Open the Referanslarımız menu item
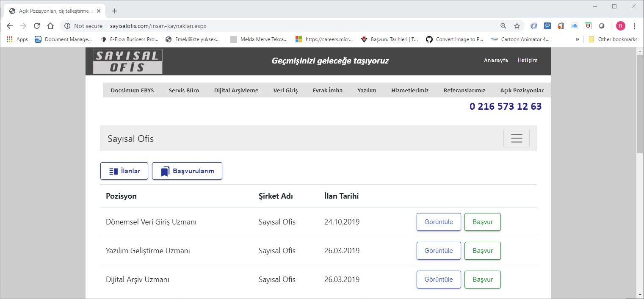This screenshot has width=644, height=299. [x=464, y=90]
